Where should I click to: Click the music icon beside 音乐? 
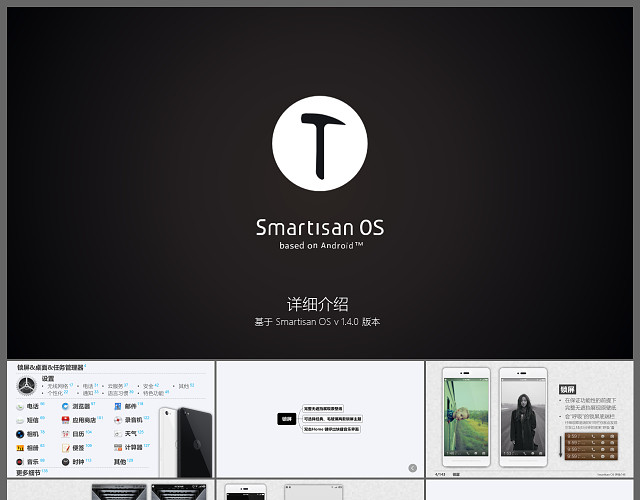click(x=20, y=462)
